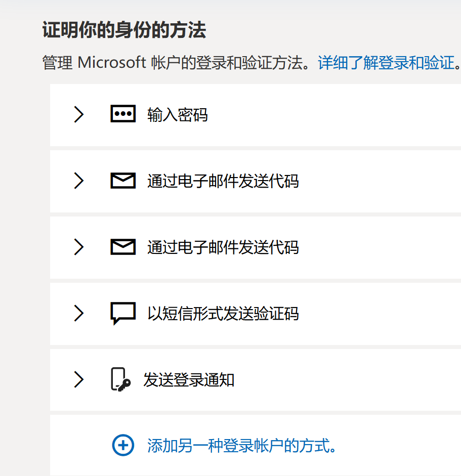This screenshot has width=461, height=476.
Task: Select the 以短信形式发送验证码 label
Action: (223, 314)
